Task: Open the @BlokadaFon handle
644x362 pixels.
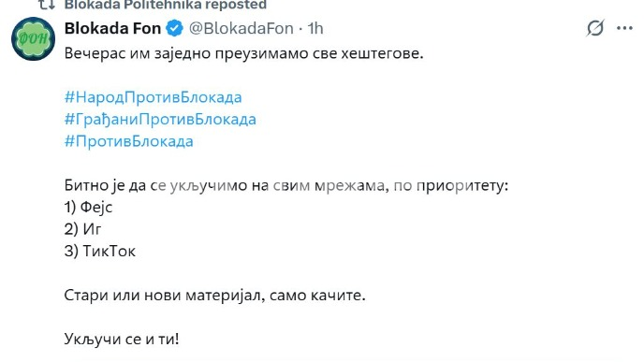Action: coord(241,28)
